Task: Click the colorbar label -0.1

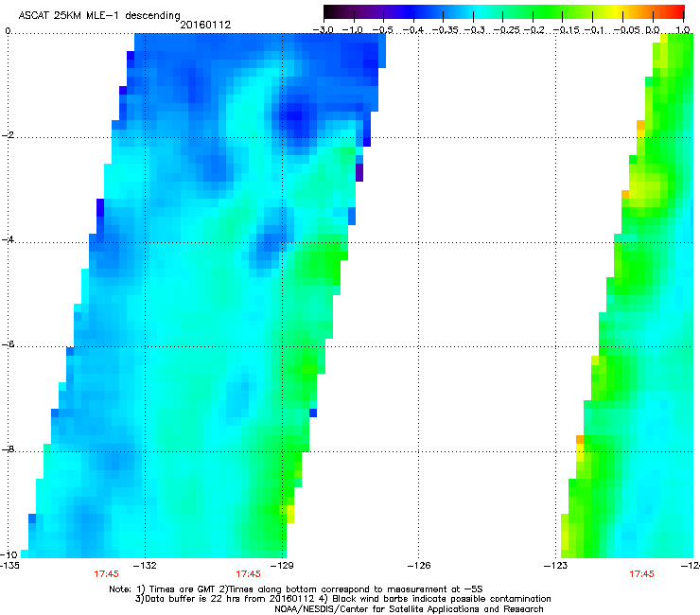Action: (x=594, y=30)
